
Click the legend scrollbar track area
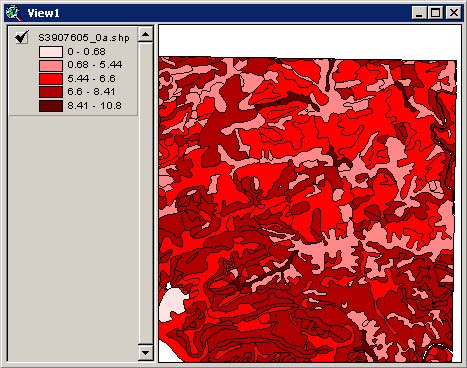pos(146,193)
